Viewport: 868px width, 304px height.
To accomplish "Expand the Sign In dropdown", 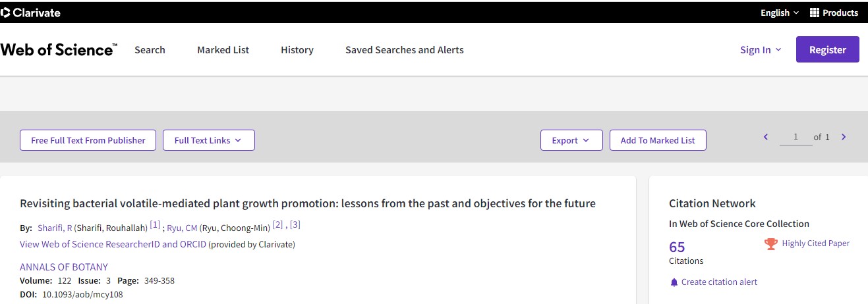I will (x=761, y=50).
